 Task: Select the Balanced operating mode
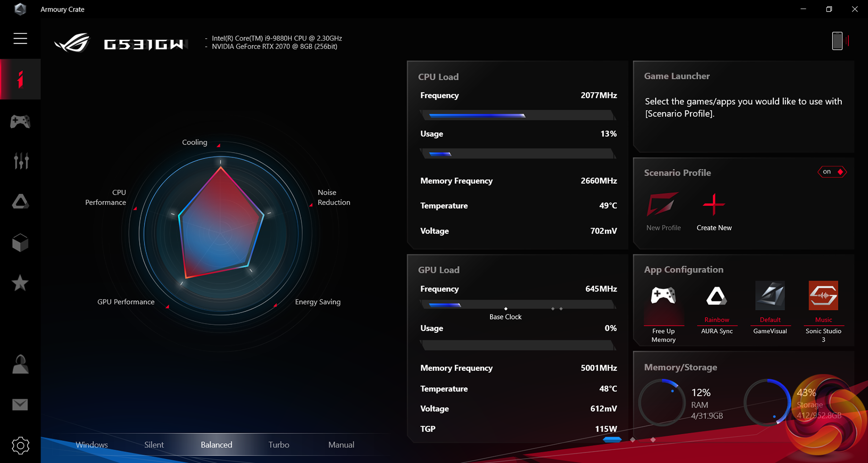[x=217, y=445]
